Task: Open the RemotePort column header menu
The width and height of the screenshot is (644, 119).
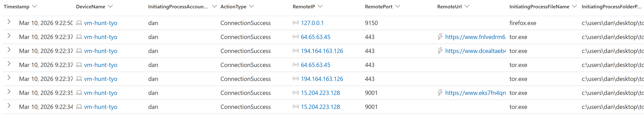Action: (x=398, y=6)
